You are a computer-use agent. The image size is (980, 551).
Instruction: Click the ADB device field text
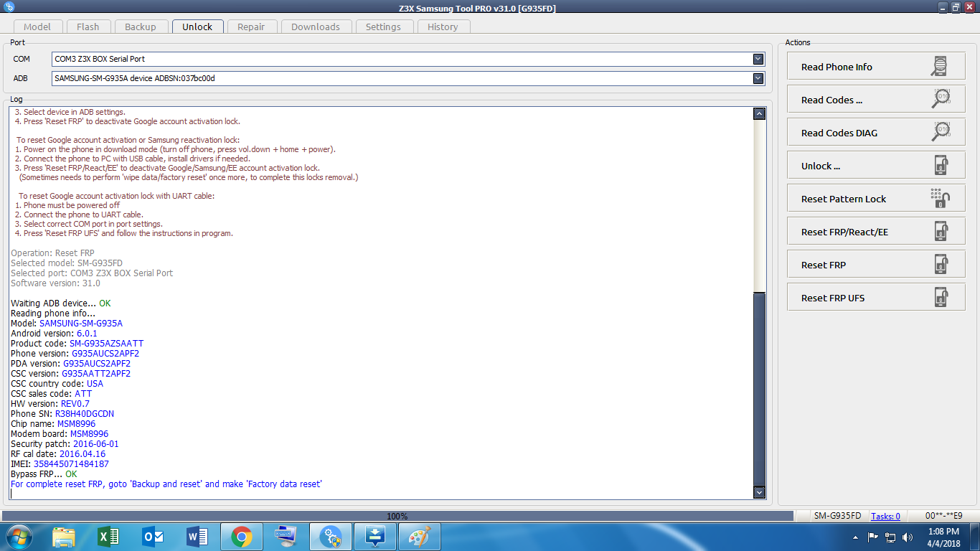[135, 78]
